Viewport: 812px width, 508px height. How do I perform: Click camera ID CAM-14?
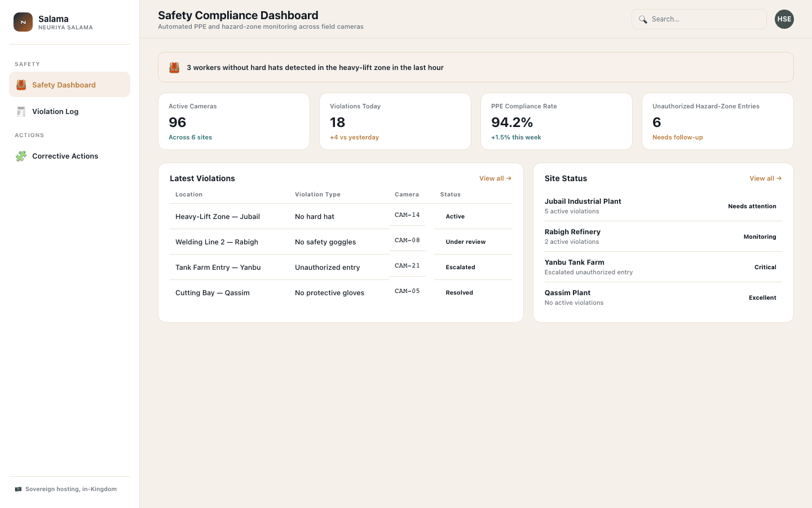(x=407, y=215)
